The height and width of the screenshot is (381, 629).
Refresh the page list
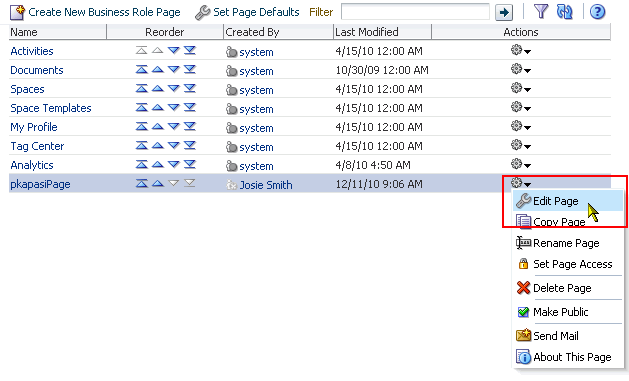coord(564,12)
